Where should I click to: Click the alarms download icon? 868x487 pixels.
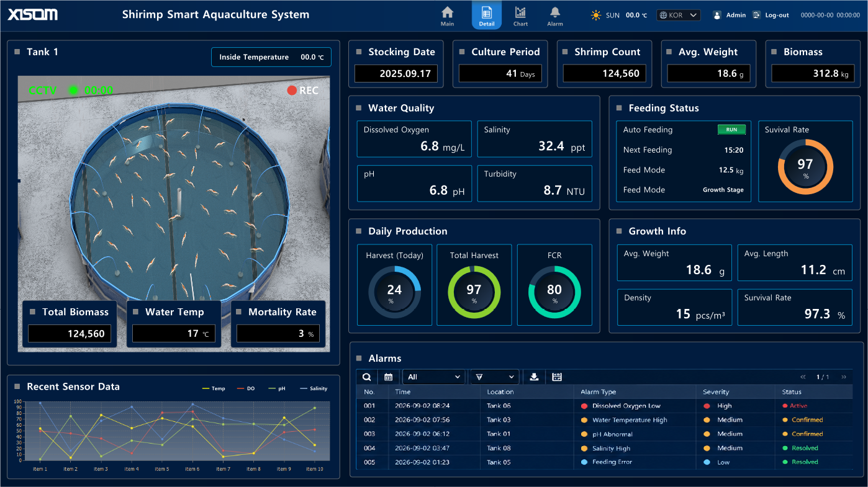pos(534,377)
